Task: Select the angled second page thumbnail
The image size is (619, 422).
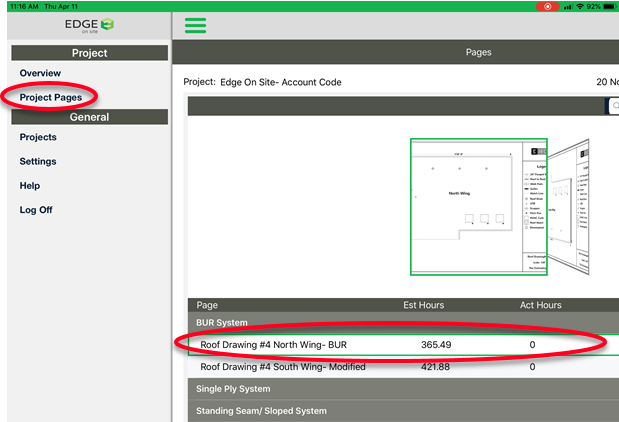Action: (568, 207)
